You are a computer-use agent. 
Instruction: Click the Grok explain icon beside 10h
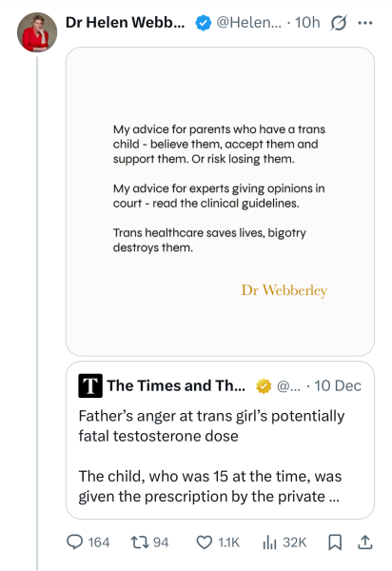[339, 23]
